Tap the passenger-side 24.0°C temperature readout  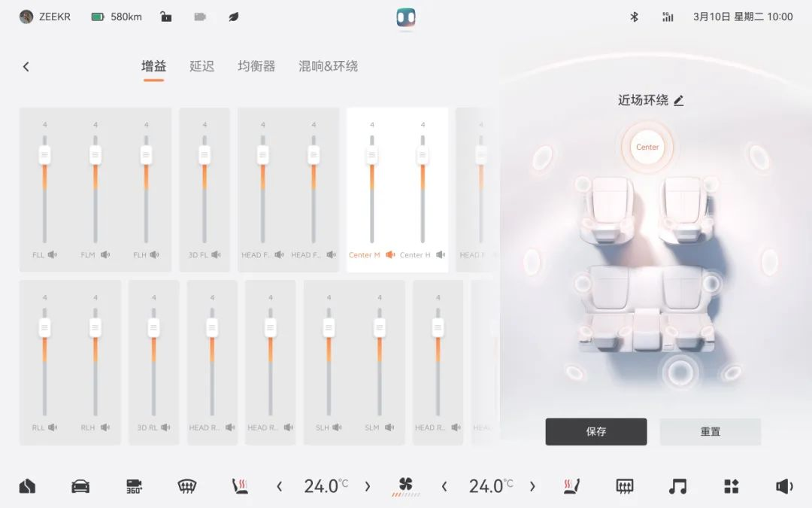pos(490,486)
